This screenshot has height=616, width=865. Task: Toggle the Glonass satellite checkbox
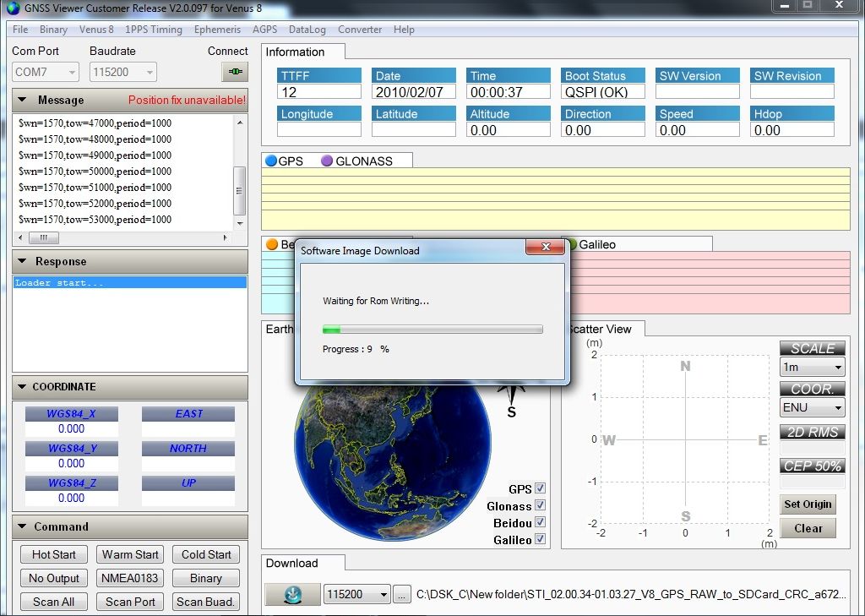[540, 505]
